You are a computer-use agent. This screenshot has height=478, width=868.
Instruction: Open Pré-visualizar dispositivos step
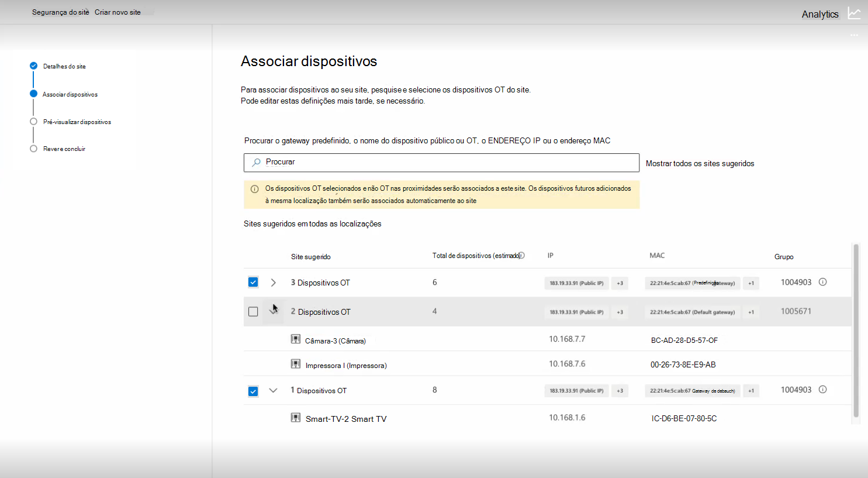[x=77, y=122]
